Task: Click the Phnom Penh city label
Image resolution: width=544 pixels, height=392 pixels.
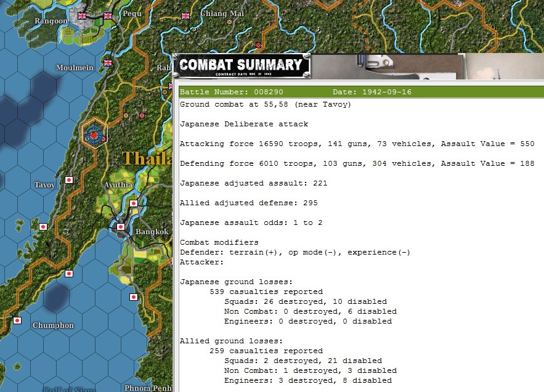Action: coord(148,388)
